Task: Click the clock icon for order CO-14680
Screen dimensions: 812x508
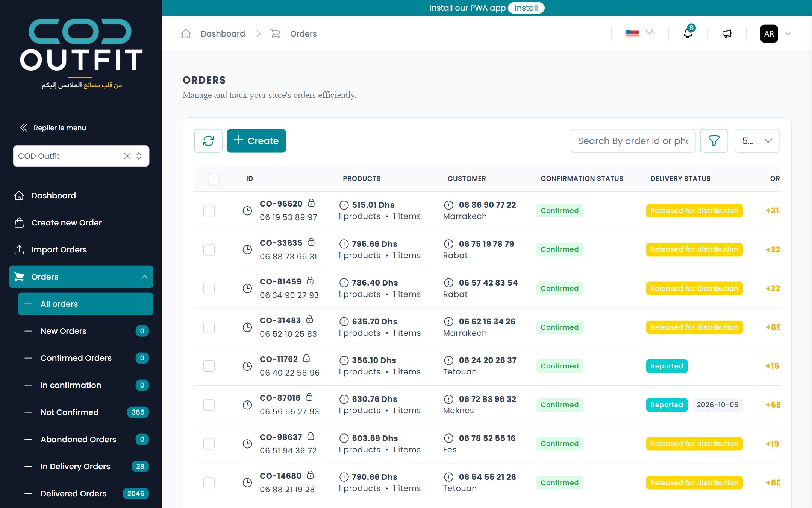Action: (x=247, y=482)
